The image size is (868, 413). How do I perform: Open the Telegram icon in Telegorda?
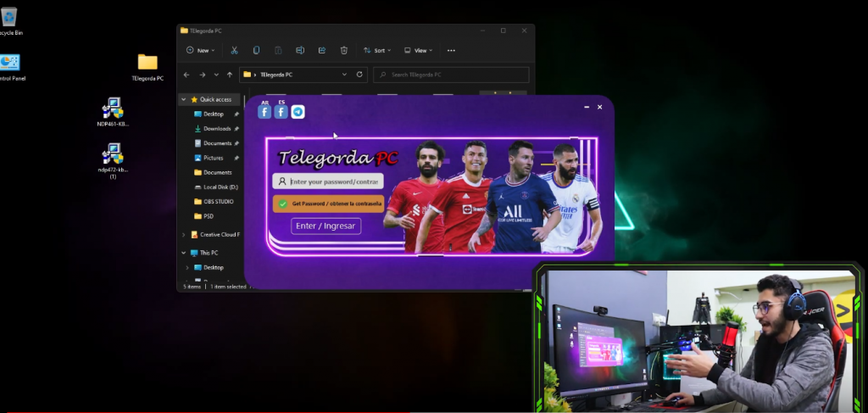298,112
